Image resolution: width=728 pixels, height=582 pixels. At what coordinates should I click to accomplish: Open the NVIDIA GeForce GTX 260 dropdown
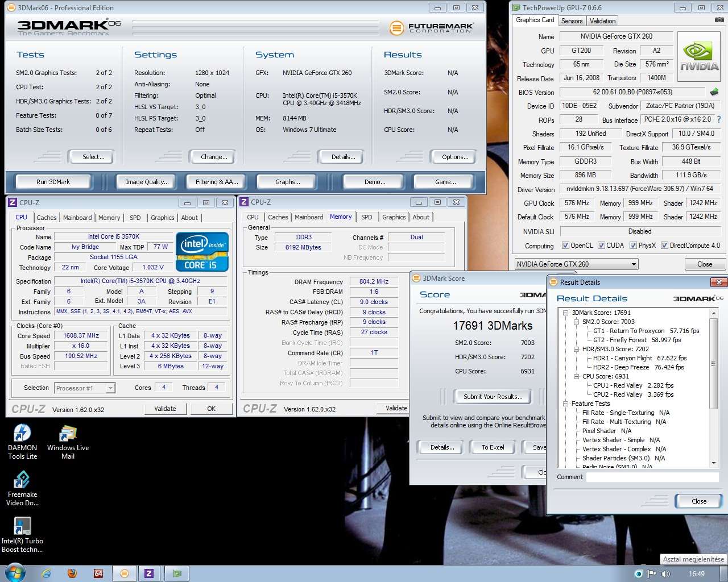576,264
